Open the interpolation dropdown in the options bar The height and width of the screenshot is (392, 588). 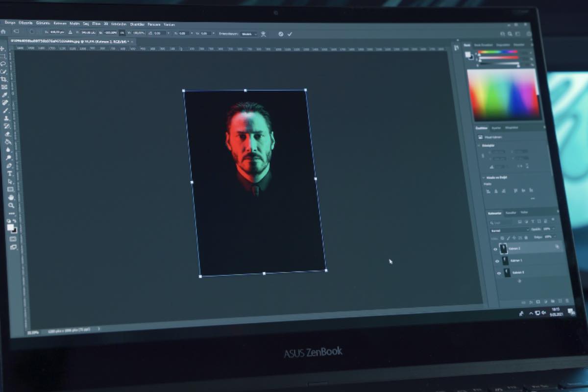[248, 34]
